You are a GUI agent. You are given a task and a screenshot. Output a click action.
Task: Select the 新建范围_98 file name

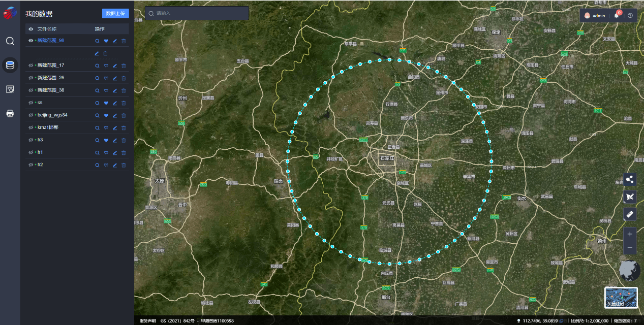[x=51, y=41]
